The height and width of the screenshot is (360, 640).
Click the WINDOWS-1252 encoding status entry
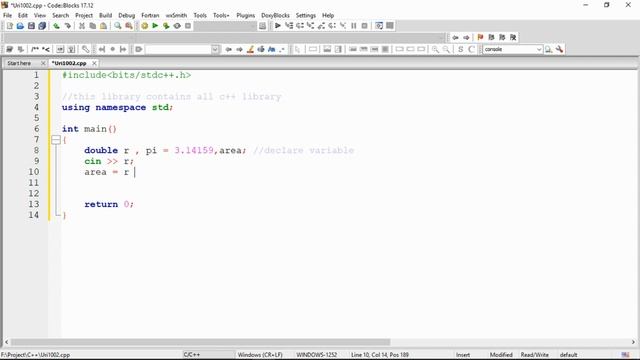point(316,355)
